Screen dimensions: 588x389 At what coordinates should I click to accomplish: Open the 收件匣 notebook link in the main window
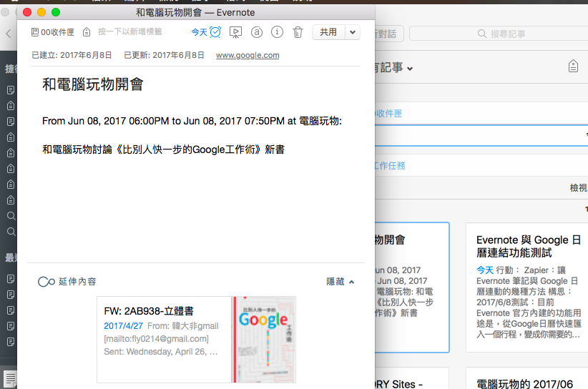coord(388,113)
